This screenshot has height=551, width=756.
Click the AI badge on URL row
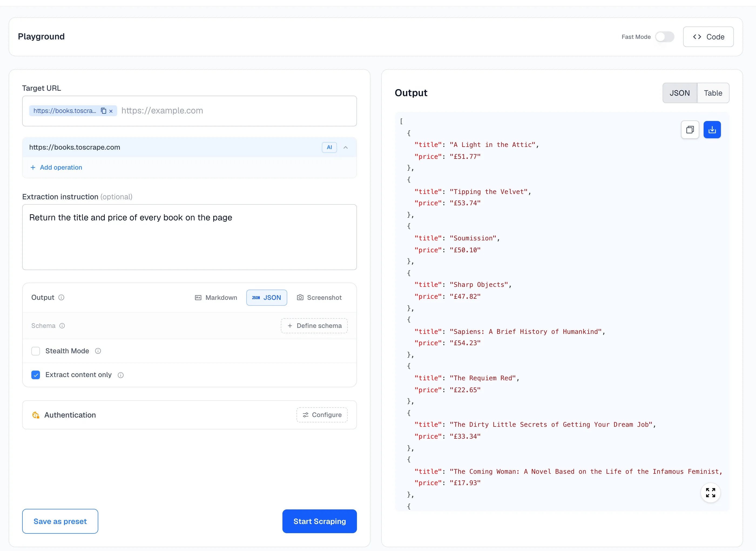pos(329,147)
